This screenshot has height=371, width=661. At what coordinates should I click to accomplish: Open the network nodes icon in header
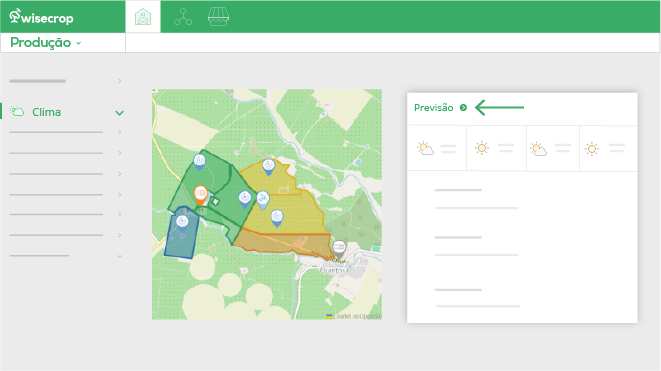click(183, 17)
